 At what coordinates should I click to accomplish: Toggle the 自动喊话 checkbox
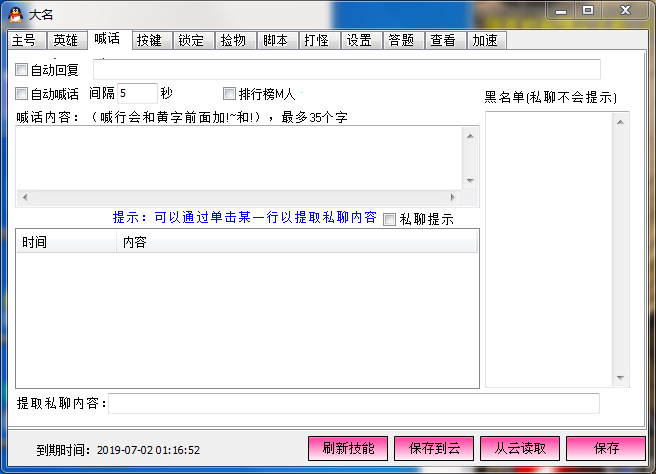click(x=21, y=93)
